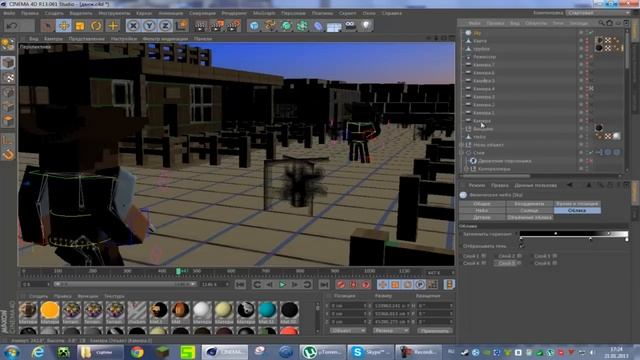Viewport: 640px width, 360px height.
Task: Go to end of animation button
Action: point(324,284)
